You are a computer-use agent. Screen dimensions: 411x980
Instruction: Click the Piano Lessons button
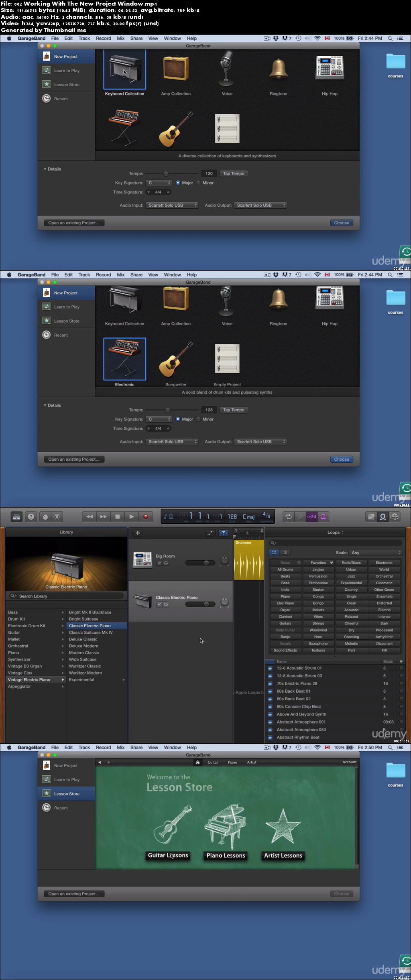point(226,856)
